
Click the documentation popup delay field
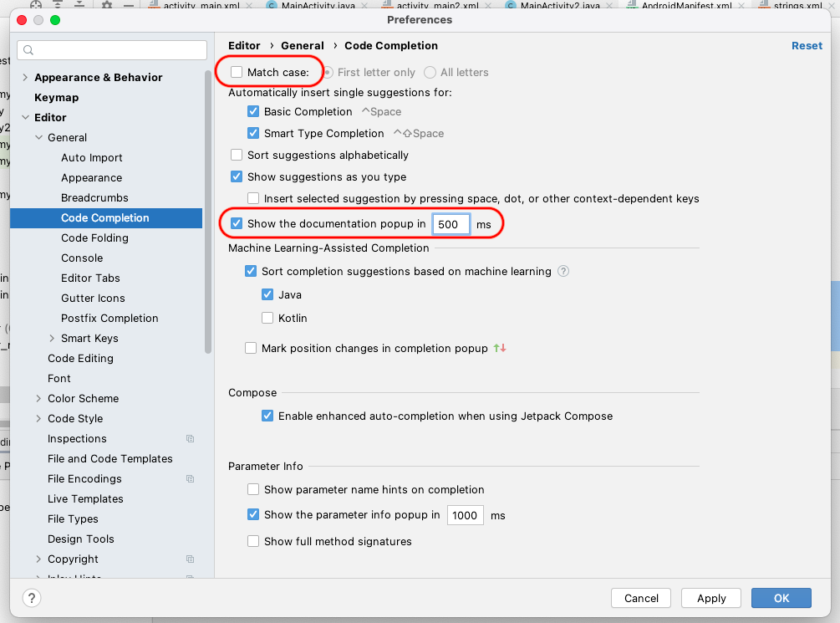[451, 224]
